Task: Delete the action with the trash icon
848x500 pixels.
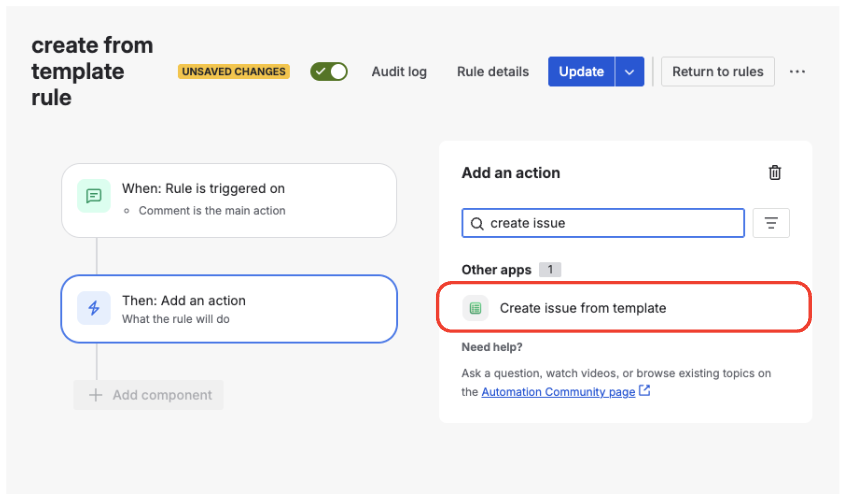Action: pyautogui.click(x=774, y=173)
